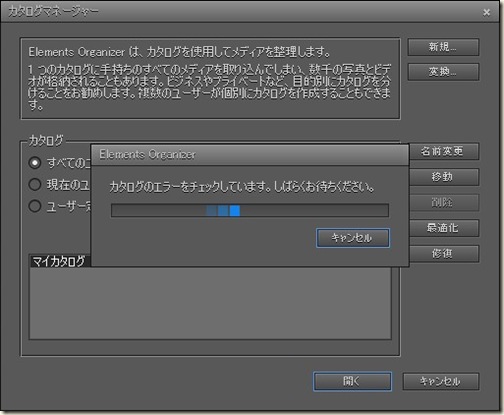Click the catalog list box area
The image size is (504, 415).
[210, 303]
